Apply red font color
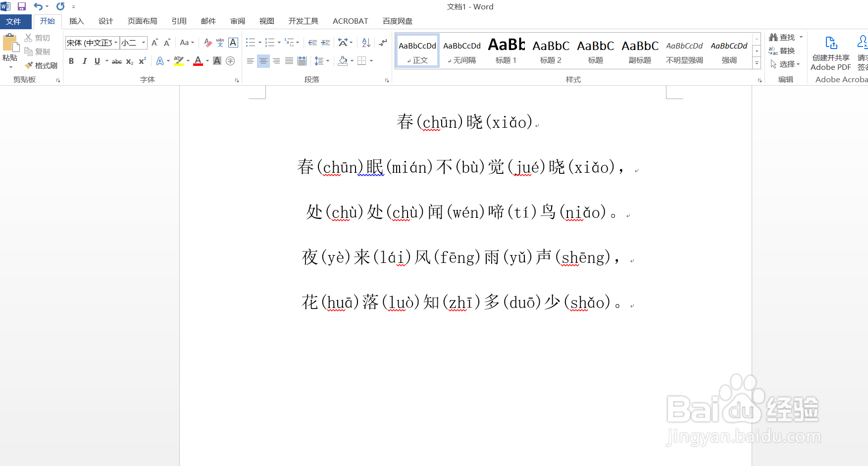Viewport: 868px width, 466px height. 198,61
